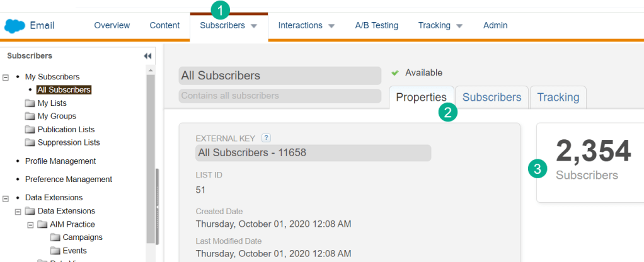This screenshot has width=644, height=262.
Task: Click the External Key input field
Action: [313, 152]
